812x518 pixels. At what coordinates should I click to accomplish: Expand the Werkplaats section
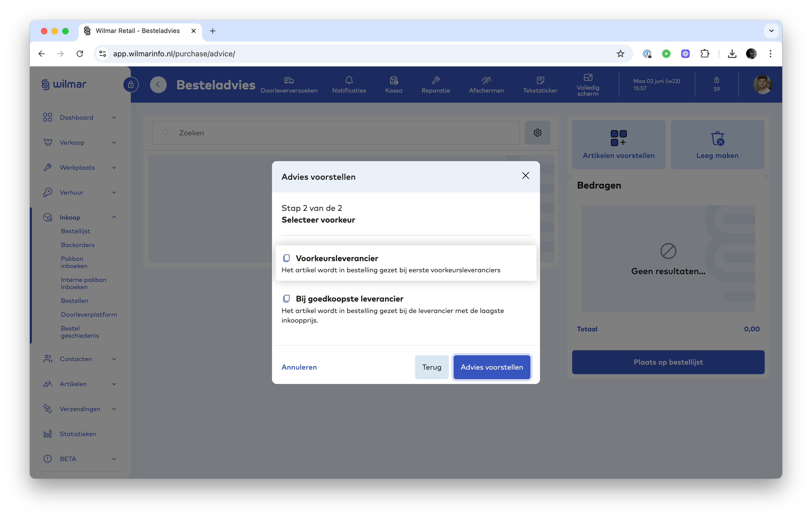coord(79,167)
